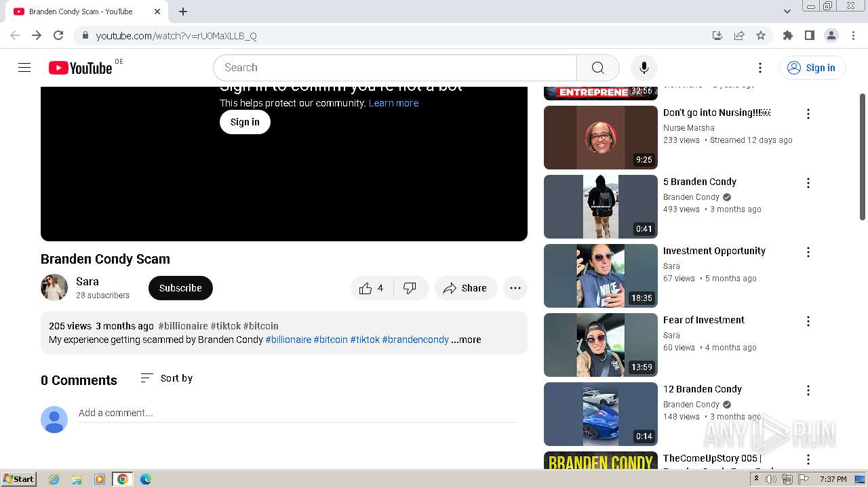Click the page vertical scrollbar
The image size is (868, 488).
coord(863,156)
